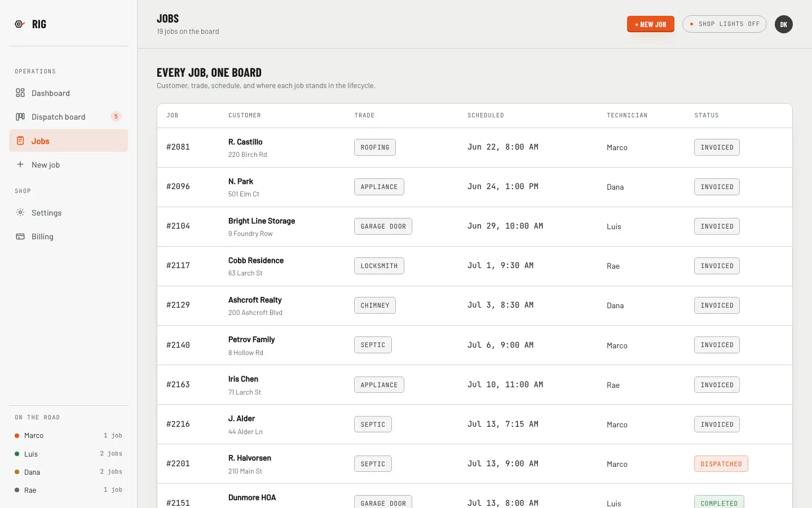The image size is (812, 508).
Task: Click the Garage Door tag for job #2104
Action: [383, 226]
